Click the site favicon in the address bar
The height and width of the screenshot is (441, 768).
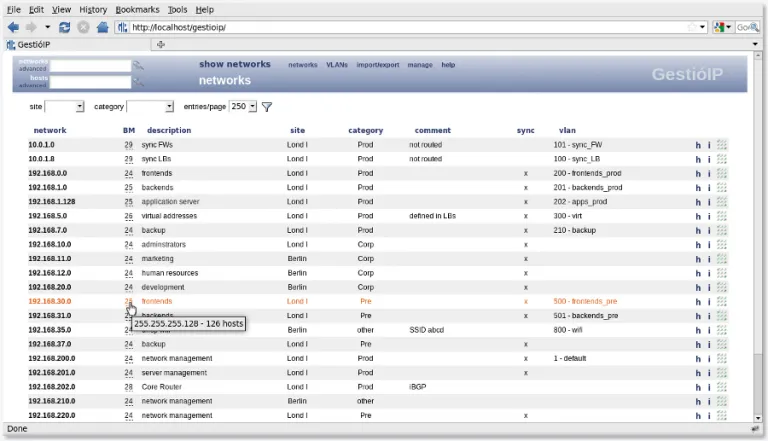pos(122,27)
